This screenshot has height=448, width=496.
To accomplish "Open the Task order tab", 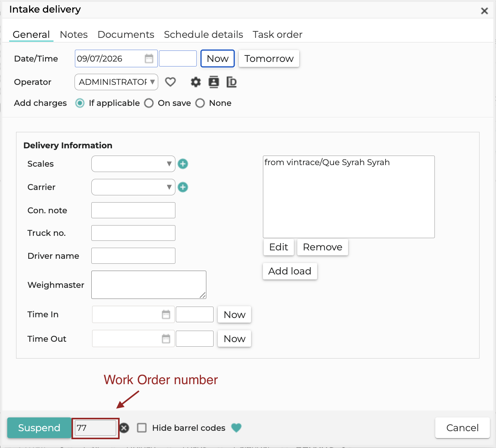I will [x=277, y=34].
